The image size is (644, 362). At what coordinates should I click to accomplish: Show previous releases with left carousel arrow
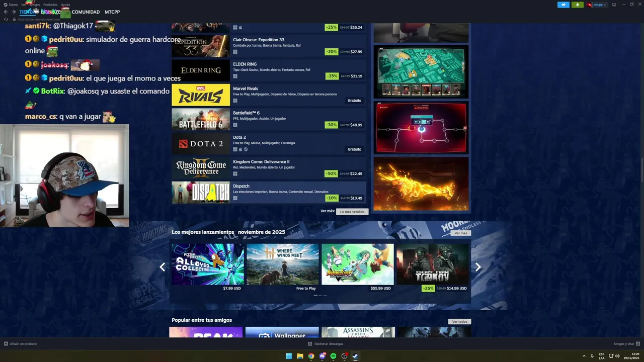(162, 267)
